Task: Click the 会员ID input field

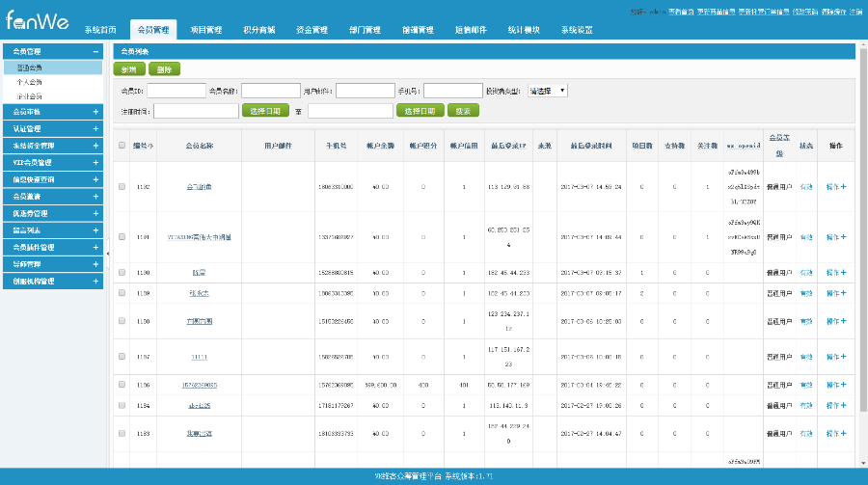Action: pos(176,91)
